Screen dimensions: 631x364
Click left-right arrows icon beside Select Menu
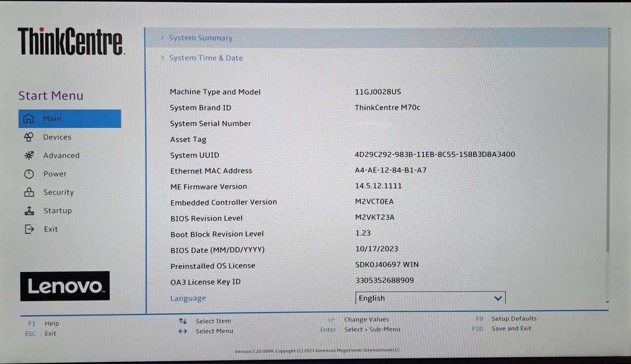tap(183, 331)
